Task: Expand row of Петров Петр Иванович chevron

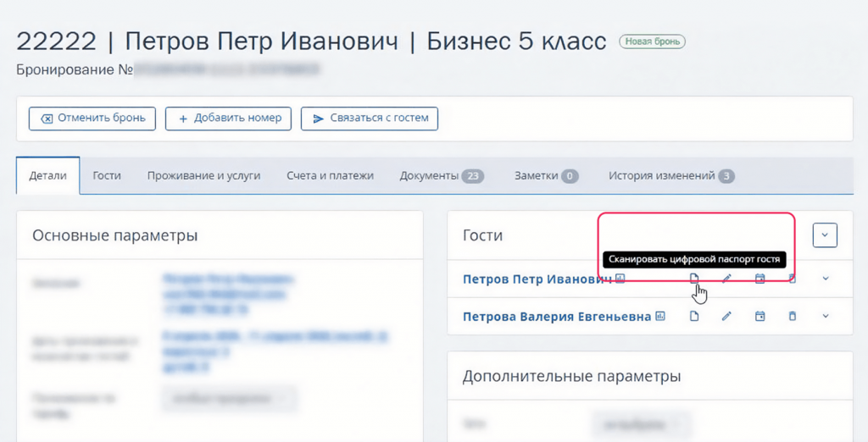Action: [x=826, y=279]
